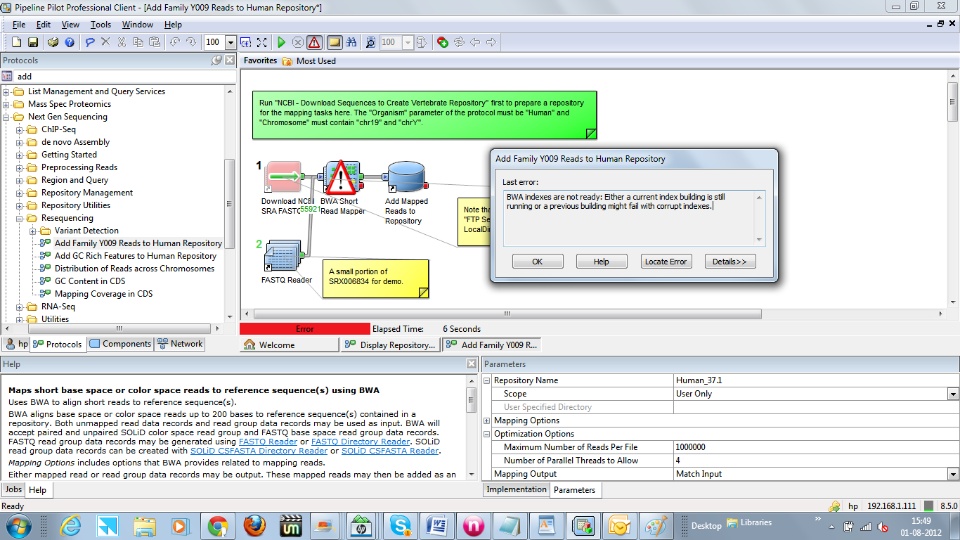Screen dimensions: 960x540
Task: Launch Firefox from the taskbar
Action: [x=254, y=525]
